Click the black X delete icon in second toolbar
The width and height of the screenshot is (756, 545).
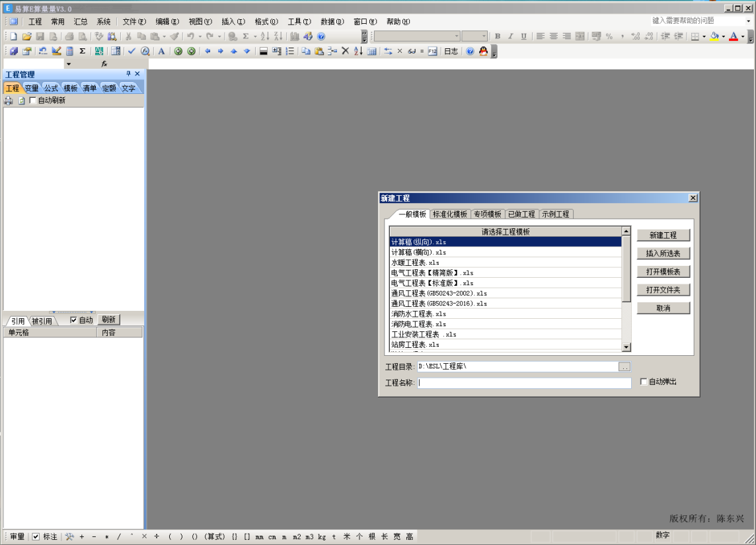click(x=345, y=51)
